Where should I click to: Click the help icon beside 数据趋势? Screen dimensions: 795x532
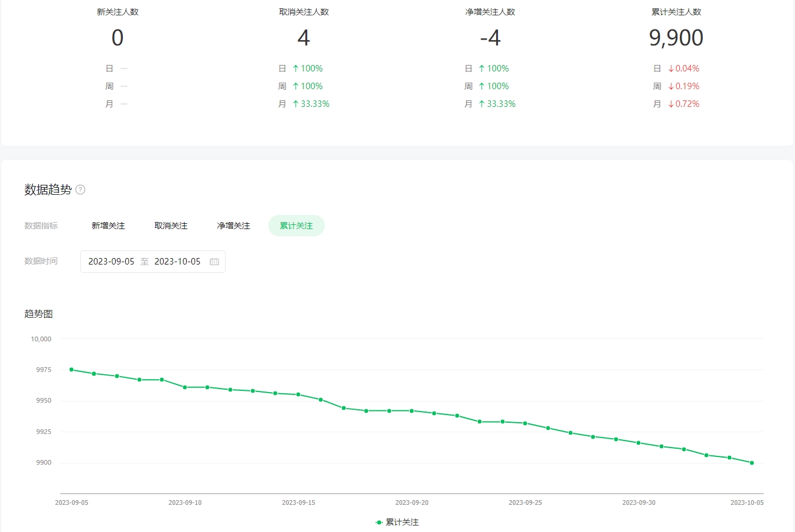(x=81, y=190)
